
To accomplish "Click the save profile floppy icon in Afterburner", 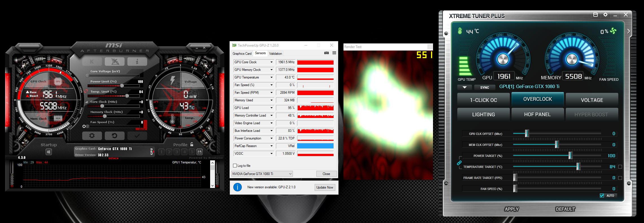I will [199, 152].
